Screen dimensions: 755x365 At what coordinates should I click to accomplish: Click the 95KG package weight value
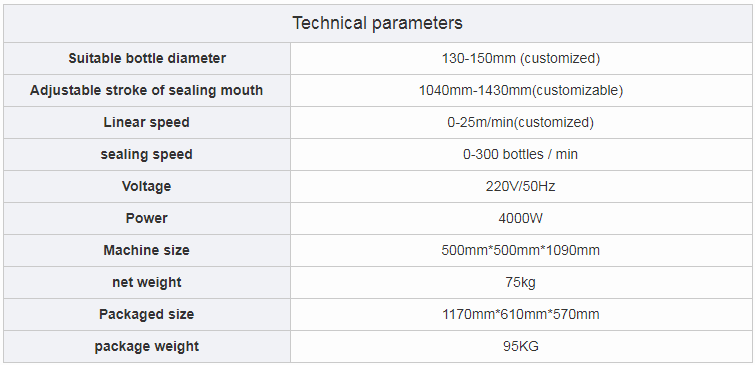tap(521, 346)
